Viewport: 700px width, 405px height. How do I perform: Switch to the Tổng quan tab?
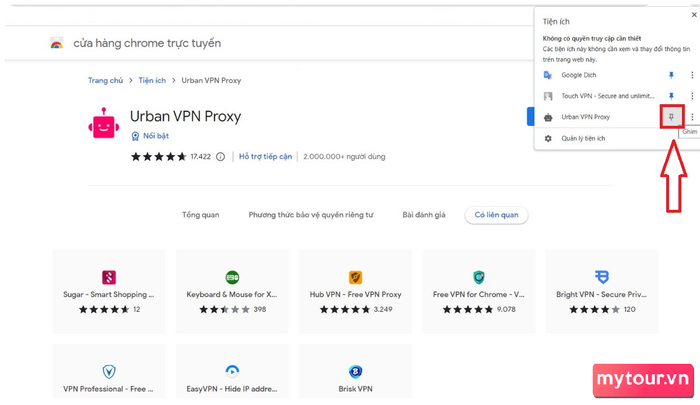pyautogui.click(x=200, y=215)
